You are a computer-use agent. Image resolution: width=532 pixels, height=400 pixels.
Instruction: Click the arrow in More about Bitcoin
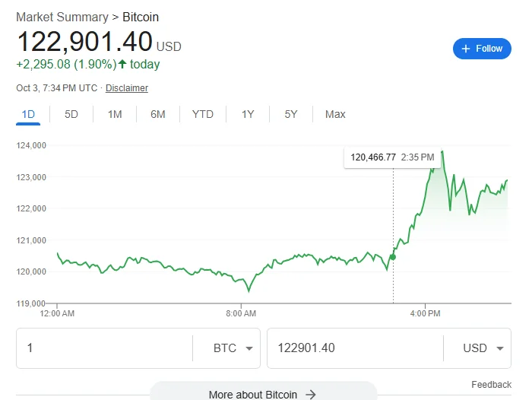point(310,395)
